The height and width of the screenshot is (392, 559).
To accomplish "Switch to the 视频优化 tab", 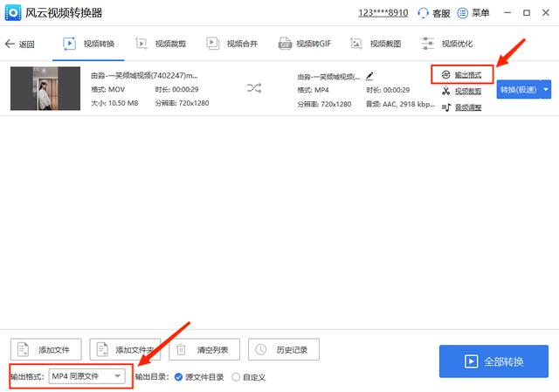I will pos(446,44).
